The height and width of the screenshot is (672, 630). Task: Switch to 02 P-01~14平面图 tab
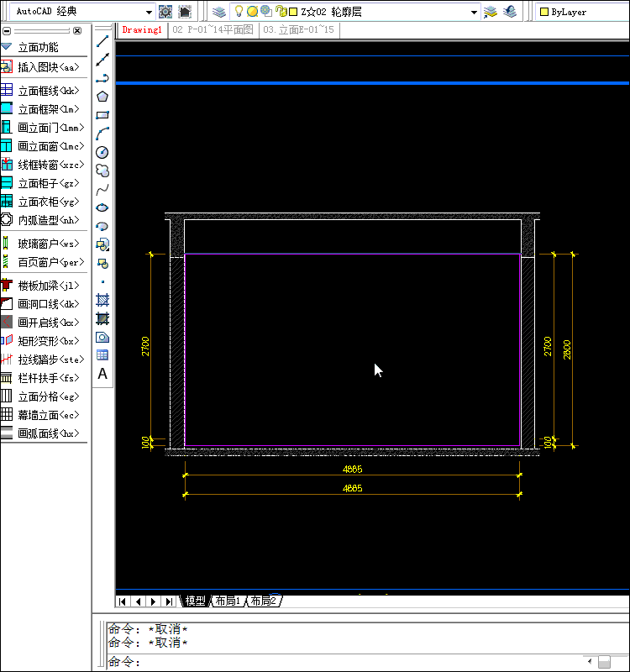213,29
